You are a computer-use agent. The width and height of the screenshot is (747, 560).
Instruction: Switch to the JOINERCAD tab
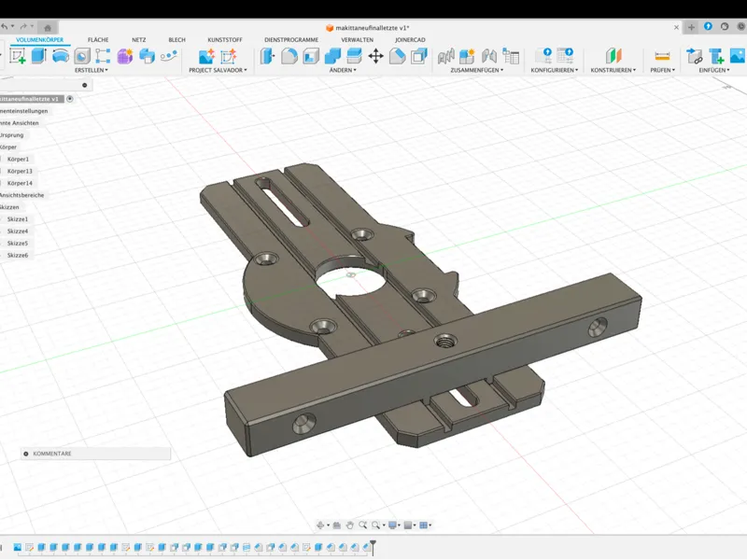click(410, 40)
